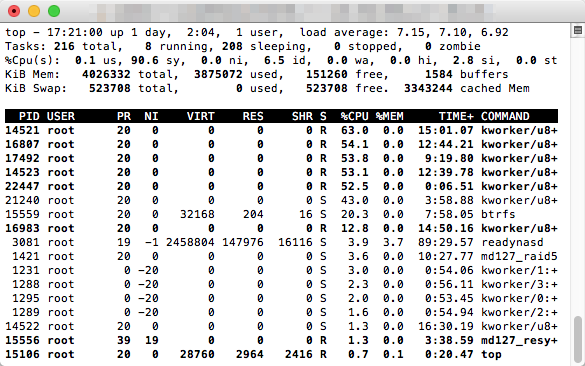Screen dimensions: 585x366
Task: Click the TIME+ column header
Action: 456,116
